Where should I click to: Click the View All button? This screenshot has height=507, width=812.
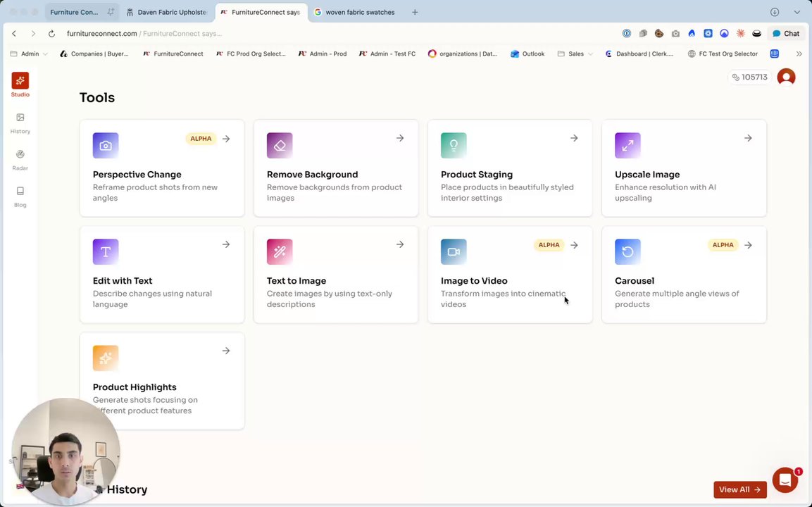(x=739, y=489)
